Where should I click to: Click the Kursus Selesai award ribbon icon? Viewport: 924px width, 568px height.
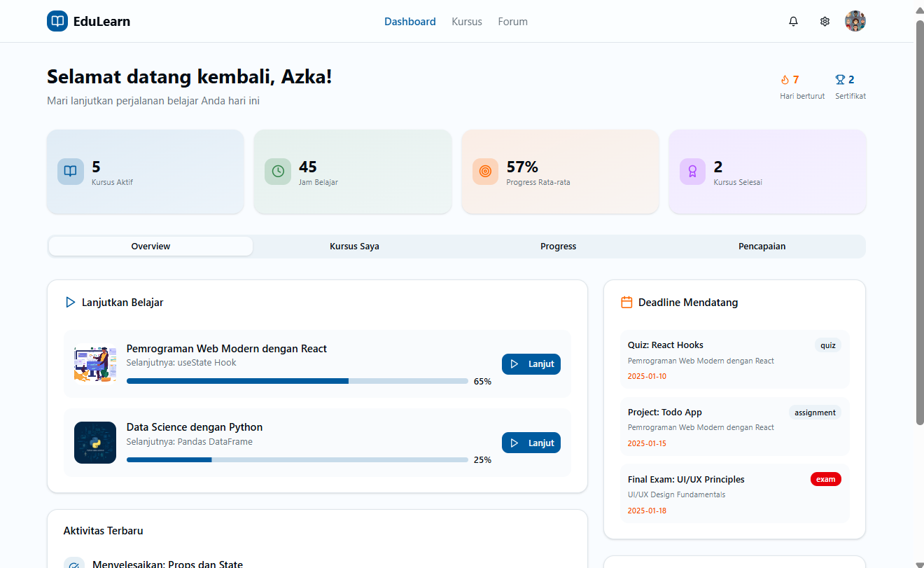coord(692,172)
